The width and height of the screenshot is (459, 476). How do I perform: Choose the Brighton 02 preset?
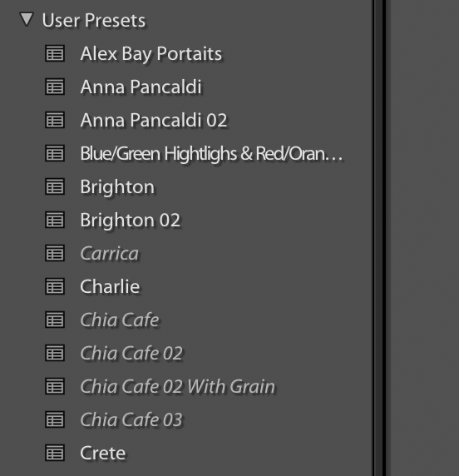click(131, 220)
